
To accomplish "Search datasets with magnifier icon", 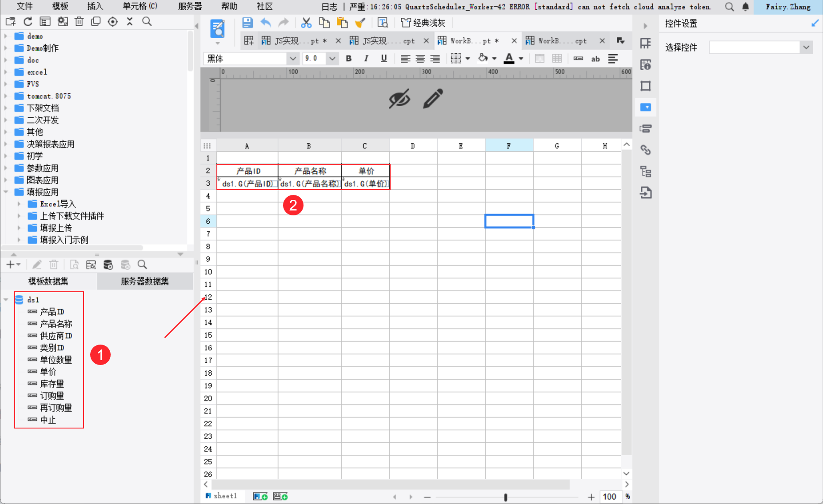I will [142, 265].
